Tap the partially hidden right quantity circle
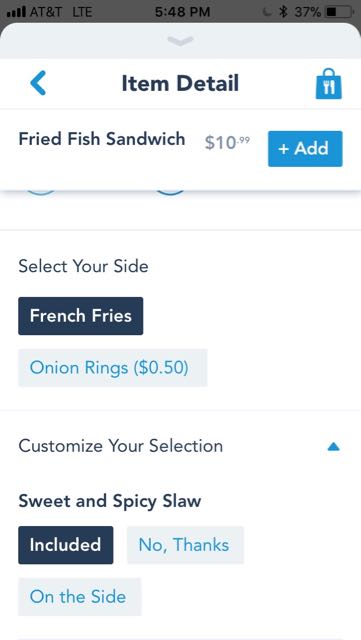The height and width of the screenshot is (640, 361). point(170,191)
